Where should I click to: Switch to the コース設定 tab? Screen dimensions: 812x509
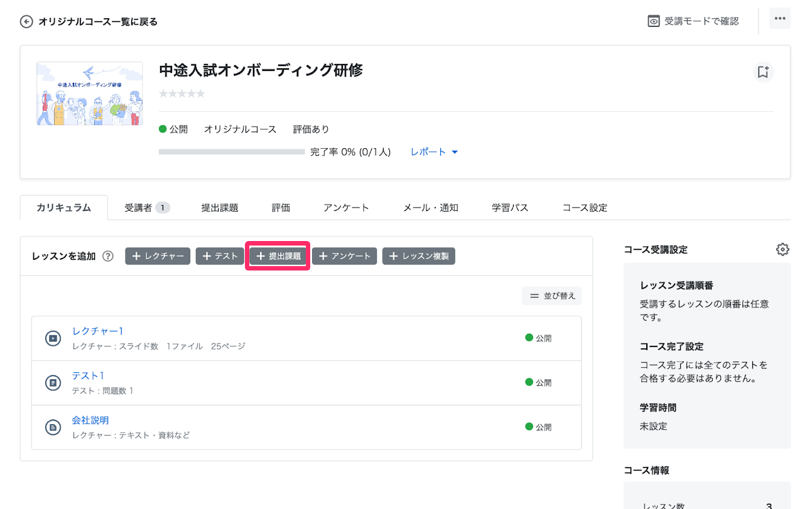(585, 208)
